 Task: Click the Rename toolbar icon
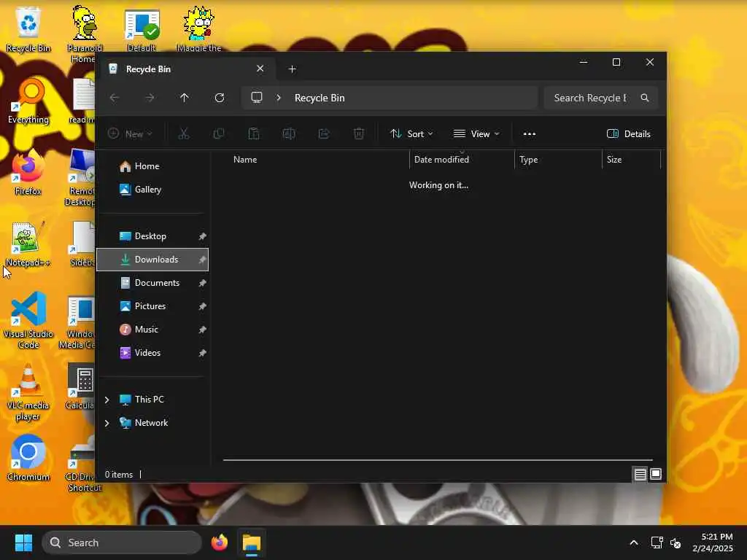pyautogui.click(x=289, y=134)
